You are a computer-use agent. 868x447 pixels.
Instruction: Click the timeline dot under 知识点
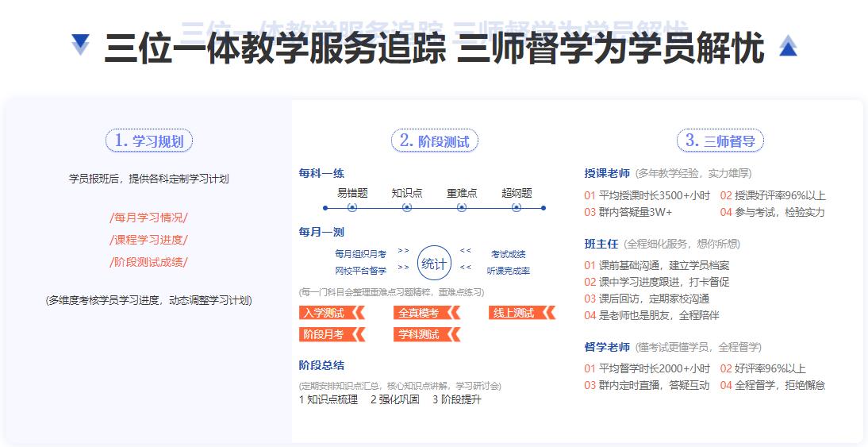point(407,208)
